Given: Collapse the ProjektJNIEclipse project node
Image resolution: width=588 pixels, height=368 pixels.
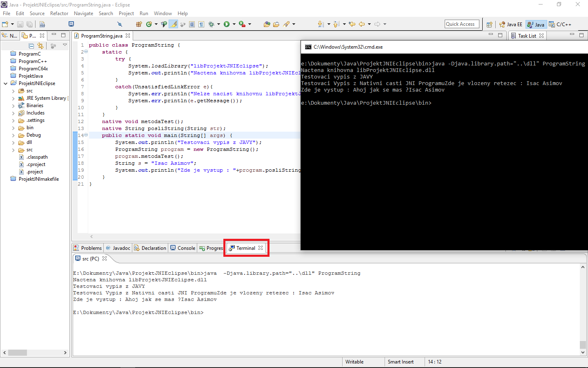Looking at the screenshot, I should [x=5, y=83].
